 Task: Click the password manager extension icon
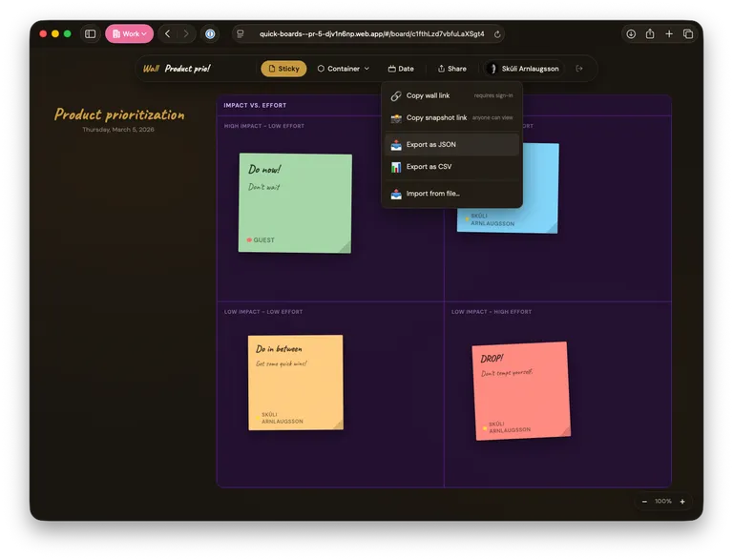pyautogui.click(x=210, y=33)
